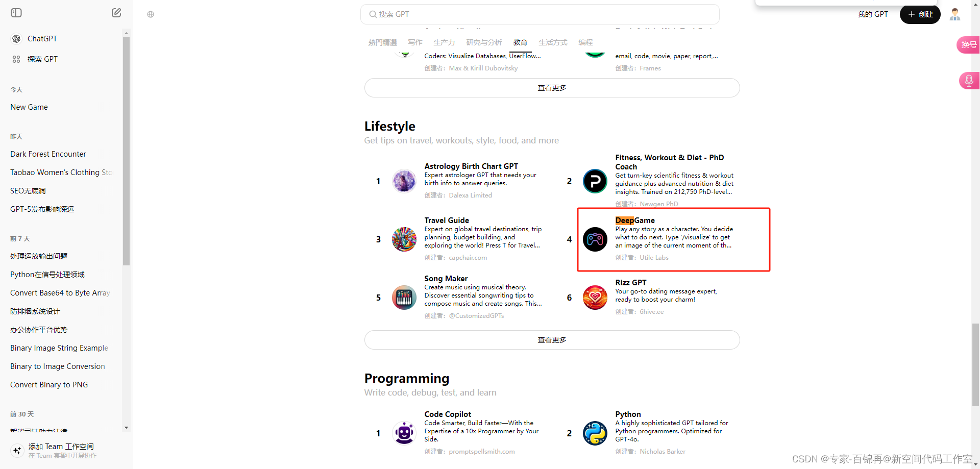Viewport: 980px width, 469px height.
Task: Select the 生活方式 tab
Action: 553,42
